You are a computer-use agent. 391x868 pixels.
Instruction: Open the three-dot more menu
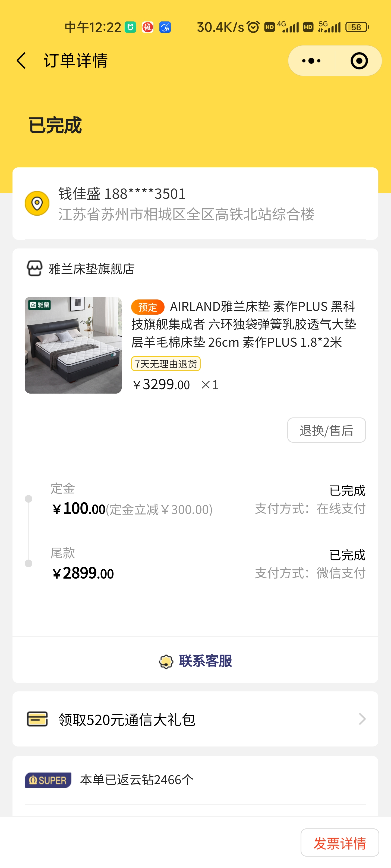click(311, 61)
